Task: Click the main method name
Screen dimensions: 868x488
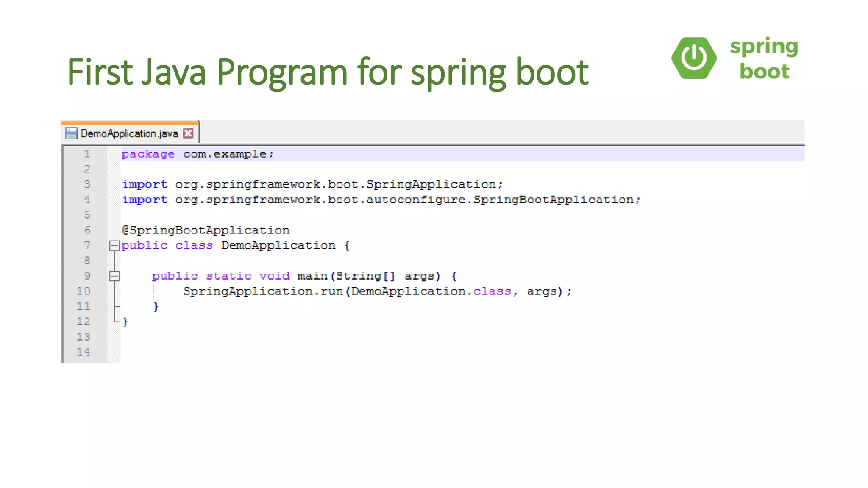Action: coord(312,276)
